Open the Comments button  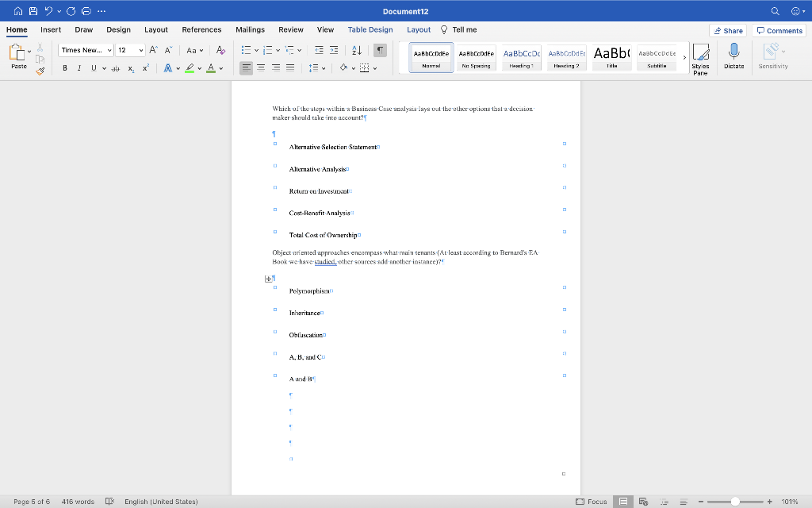pyautogui.click(x=779, y=30)
